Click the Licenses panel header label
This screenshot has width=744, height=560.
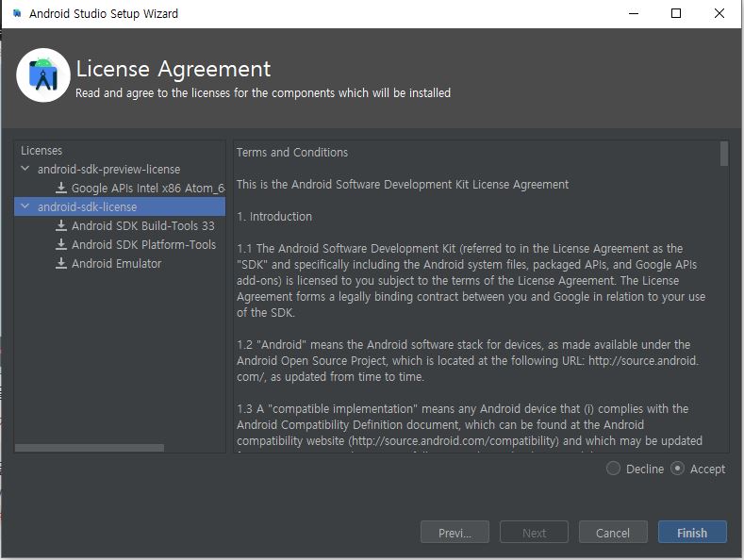[41, 151]
